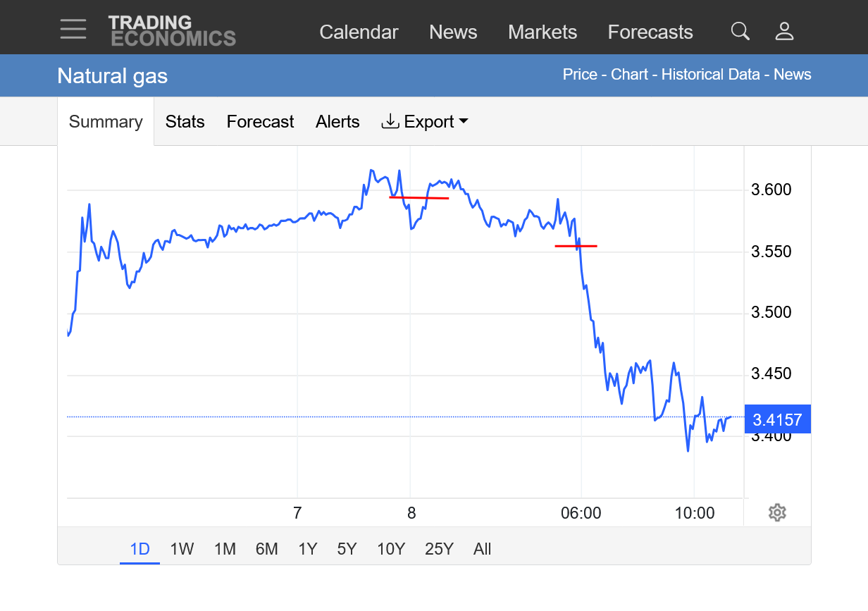The image size is (868, 611).
Task: Click the Historical Data link
Action: (x=710, y=75)
